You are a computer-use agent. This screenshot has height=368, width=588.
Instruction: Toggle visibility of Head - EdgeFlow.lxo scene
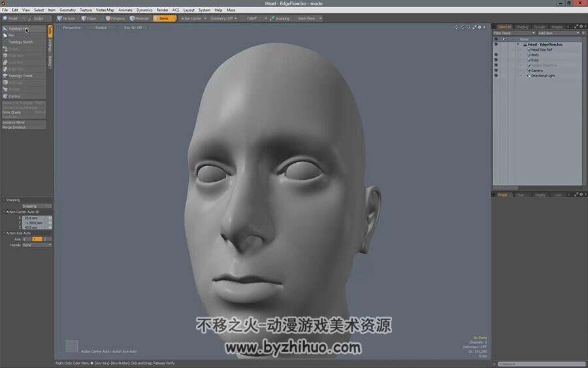click(496, 44)
